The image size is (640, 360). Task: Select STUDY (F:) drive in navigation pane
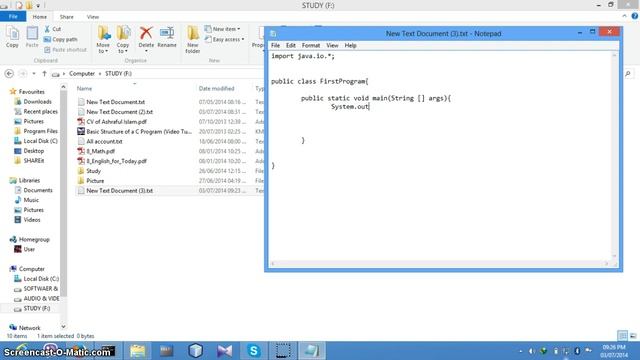coord(37,308)
